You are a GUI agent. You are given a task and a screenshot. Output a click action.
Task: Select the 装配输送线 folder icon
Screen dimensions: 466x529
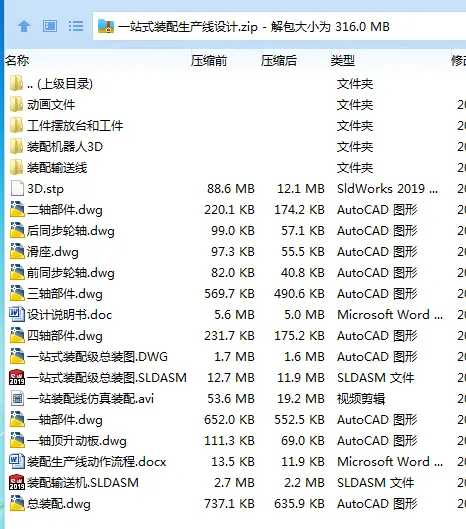pos(17,167)
